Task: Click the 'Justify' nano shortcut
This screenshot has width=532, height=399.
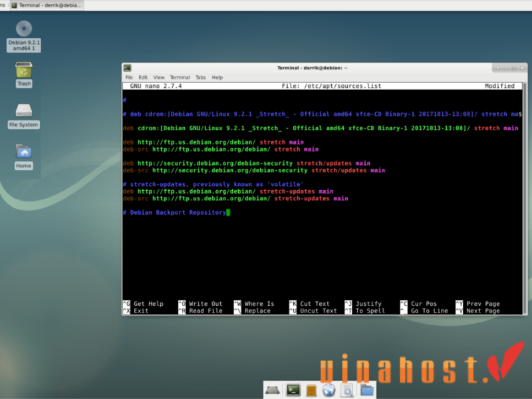Action: pyautogui.click(x=363, y=304)
